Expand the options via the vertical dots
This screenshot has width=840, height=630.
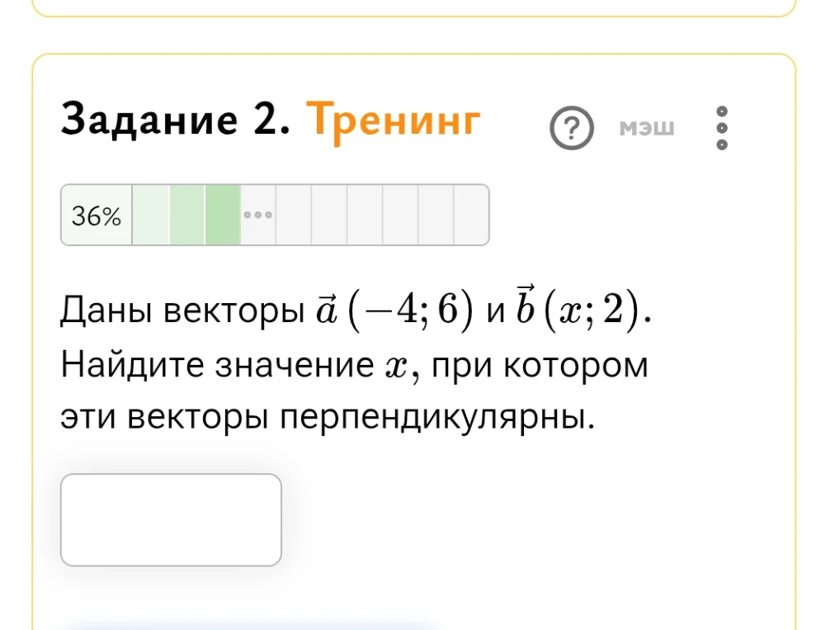(722, 127)
